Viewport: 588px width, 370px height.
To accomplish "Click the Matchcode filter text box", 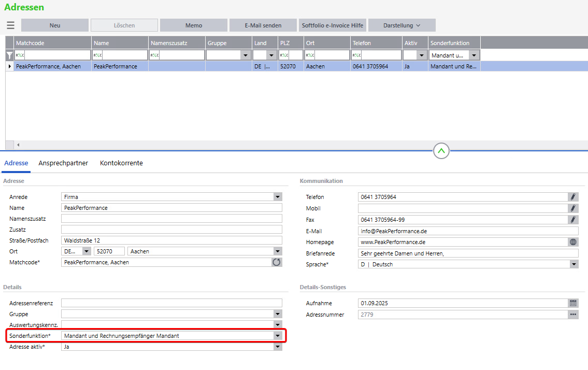I will [x=58, y=55].
